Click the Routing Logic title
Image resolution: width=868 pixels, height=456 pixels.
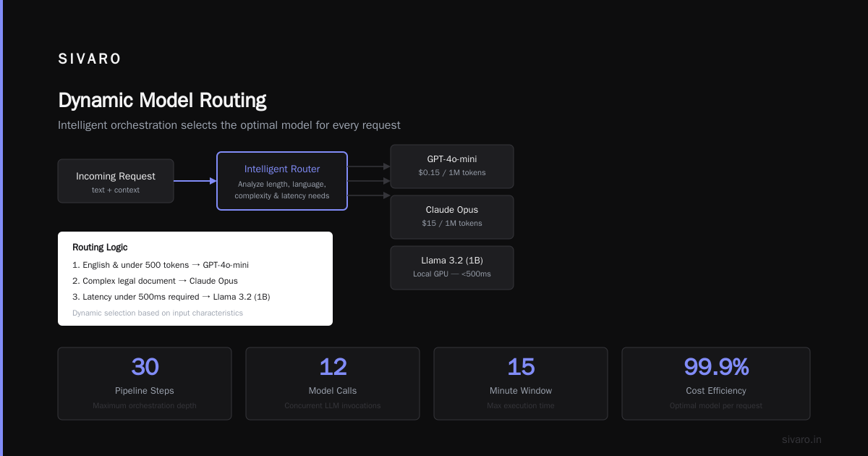[x=100, y=248]
